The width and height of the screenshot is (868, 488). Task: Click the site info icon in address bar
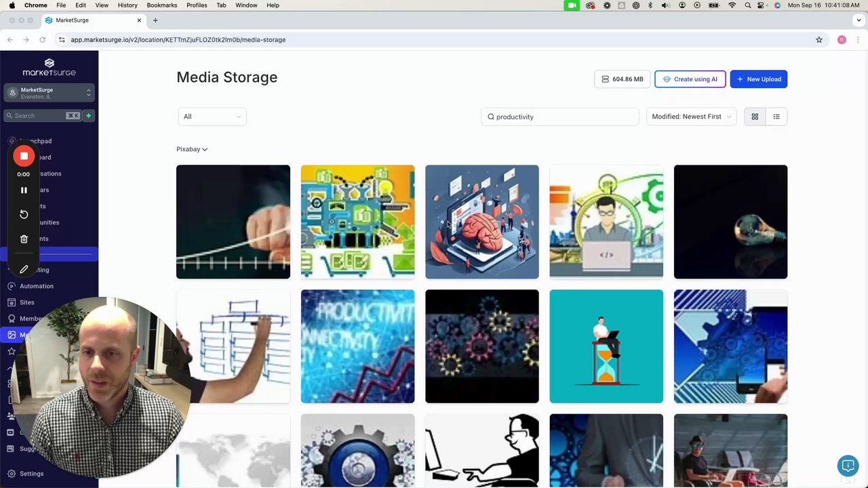point(62,40)
